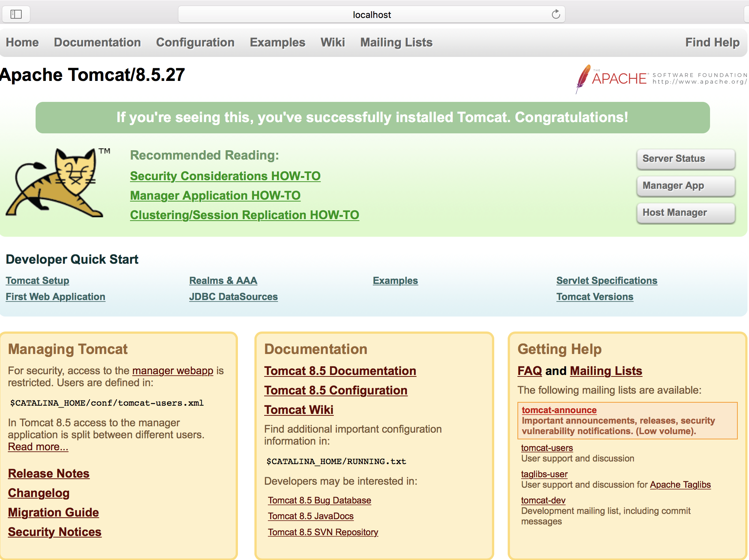Open tomcat-users mailing list link
The image size is (749, 560).
coord(547,448)
